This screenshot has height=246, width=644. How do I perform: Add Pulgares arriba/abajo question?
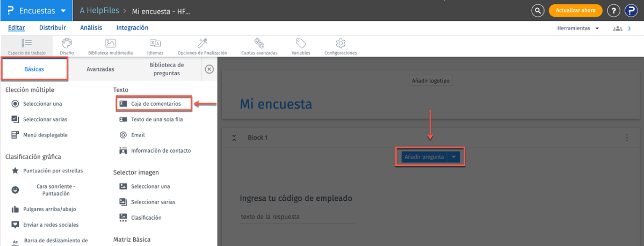click(44, 209)
